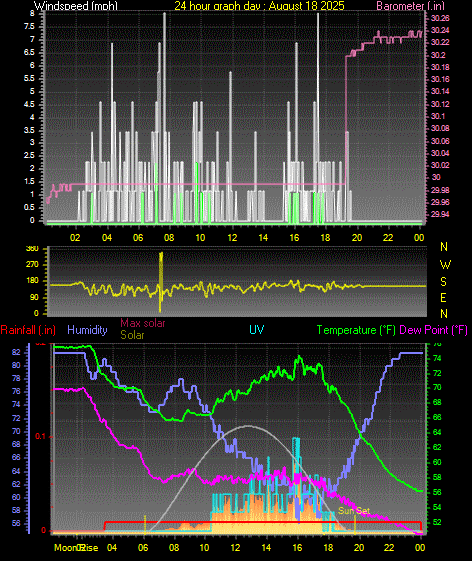
Task: Click green temperature axis value 52
Action: 437,522
